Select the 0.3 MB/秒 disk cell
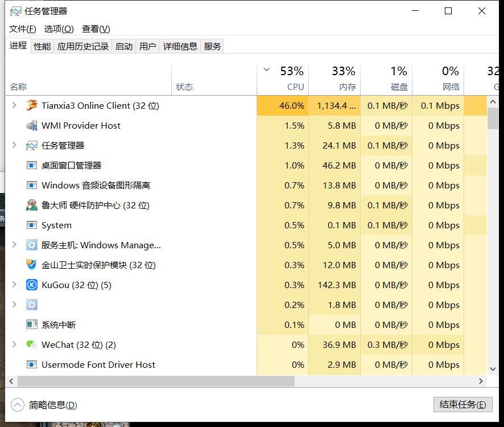The width and height of the screenshot is (504, 427). [386, 345]
